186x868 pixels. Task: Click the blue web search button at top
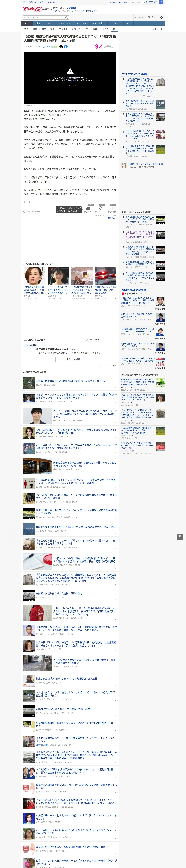[x=161, y=2]
